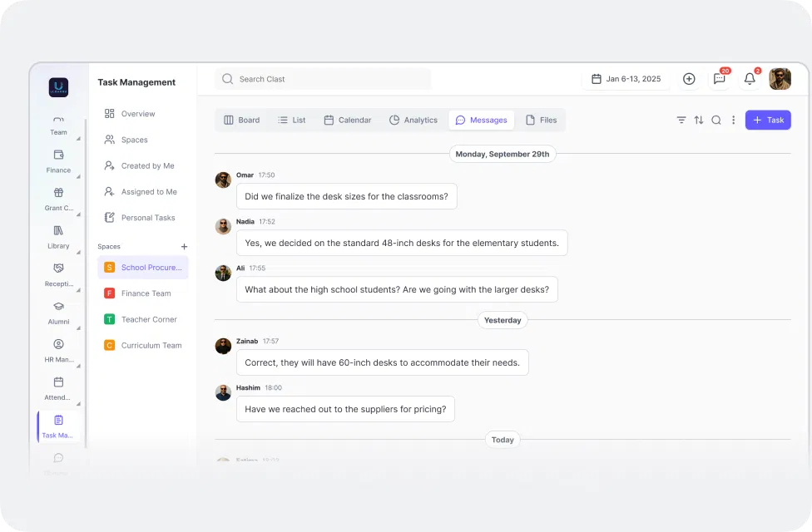812x532 pixels.
Task: Open the Attendance calendar icon
Action: (x=58, y=382)
